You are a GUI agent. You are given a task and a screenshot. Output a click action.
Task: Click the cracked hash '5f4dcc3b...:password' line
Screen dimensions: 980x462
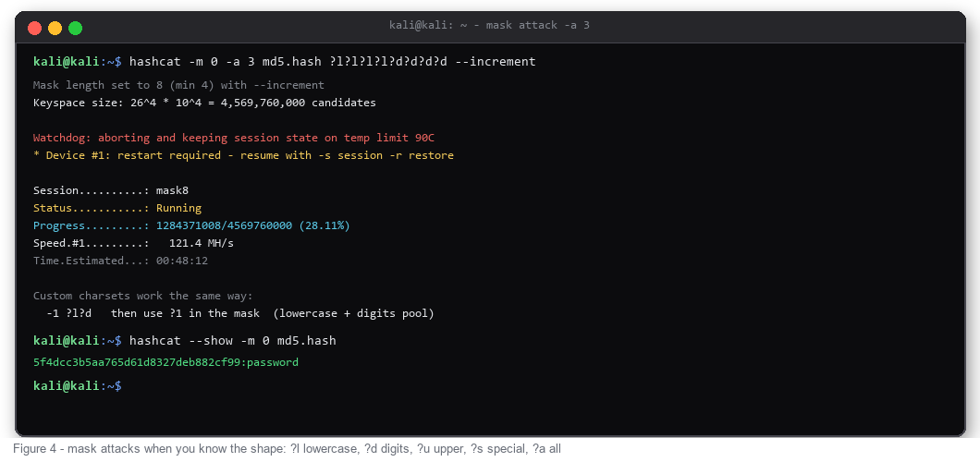(x=165, y=362)
